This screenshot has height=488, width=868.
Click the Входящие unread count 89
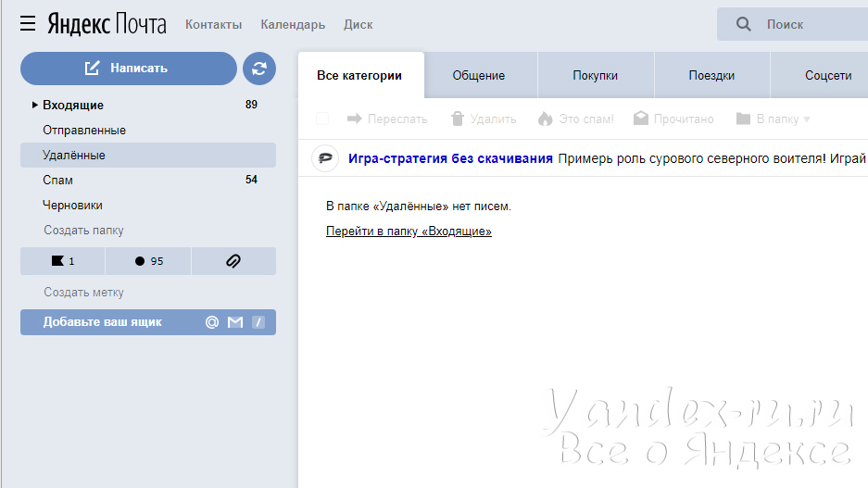[x=251, y=104]
